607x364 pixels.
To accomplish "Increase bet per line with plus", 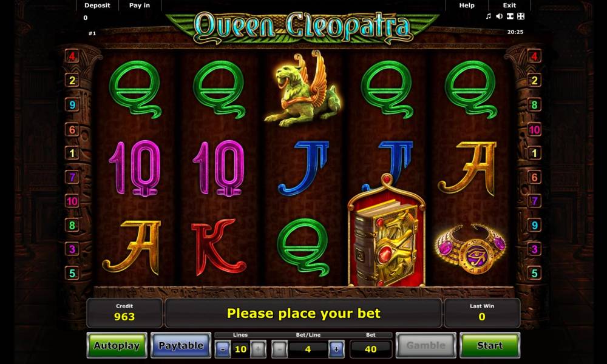I will click(336, 349).
